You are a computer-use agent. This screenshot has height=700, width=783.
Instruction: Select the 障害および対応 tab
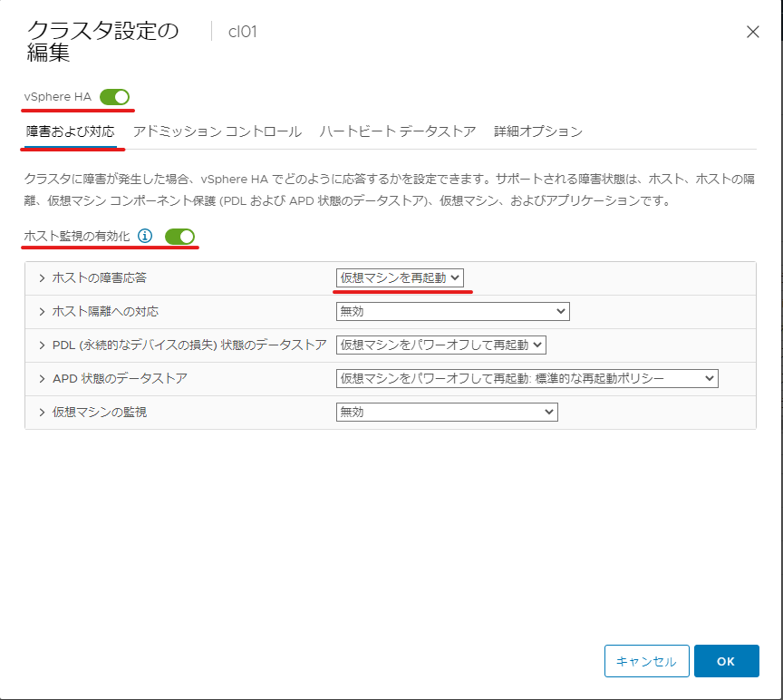coord(71,131)
